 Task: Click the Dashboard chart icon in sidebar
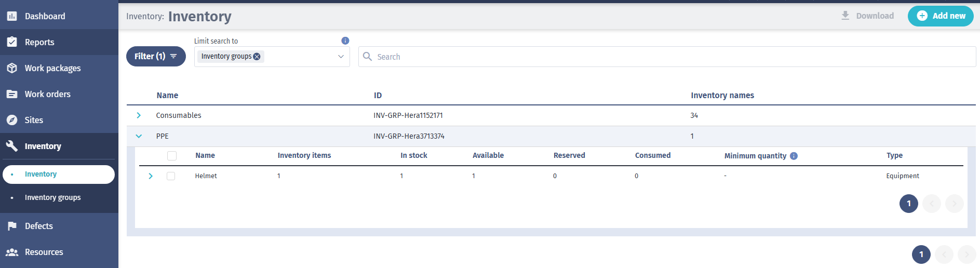pyautogui.click(x=12, y=16)
